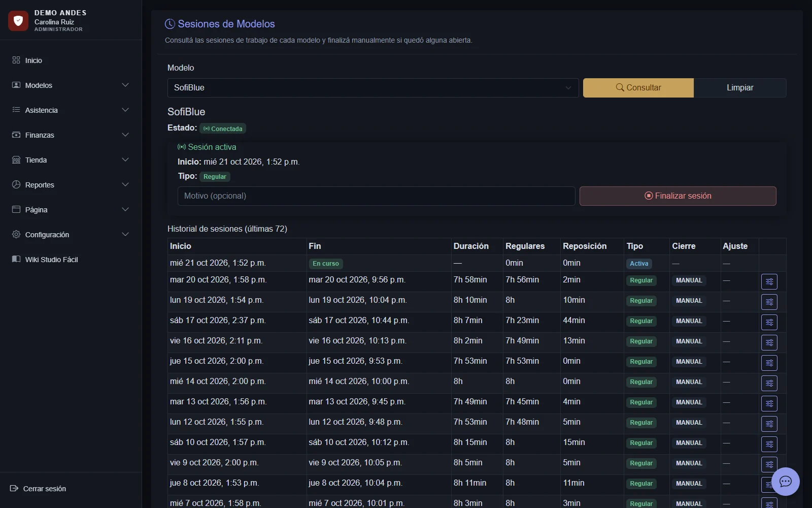This screenshot has width=812, height=508.
Task: Open adjust icon for vie 9 oct session
Action: 769,464
